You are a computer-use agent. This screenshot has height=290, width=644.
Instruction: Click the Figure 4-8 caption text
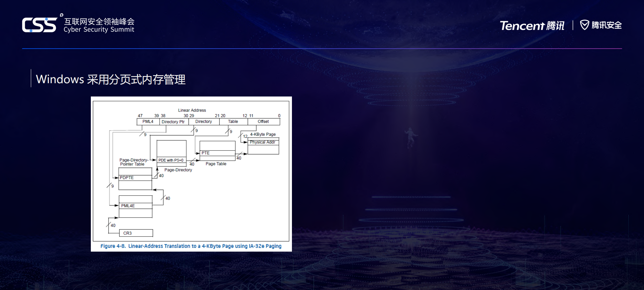click(191, 246)
